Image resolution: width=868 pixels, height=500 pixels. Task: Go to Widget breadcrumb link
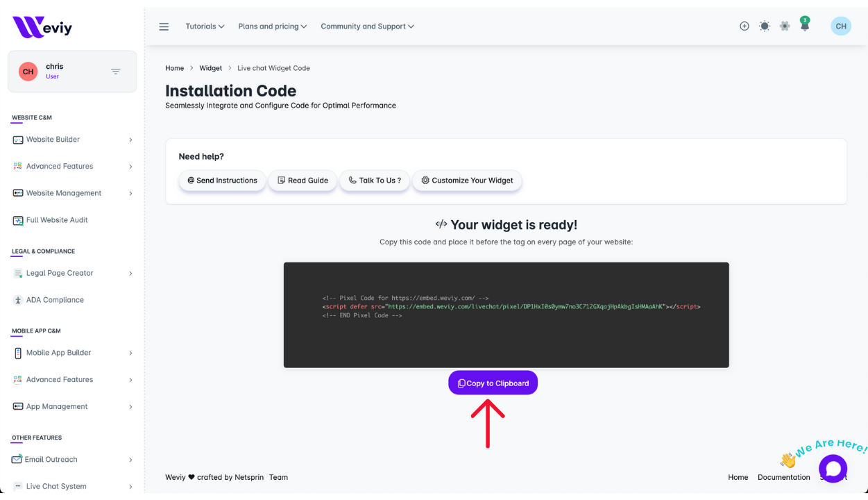tap(210, 68)
